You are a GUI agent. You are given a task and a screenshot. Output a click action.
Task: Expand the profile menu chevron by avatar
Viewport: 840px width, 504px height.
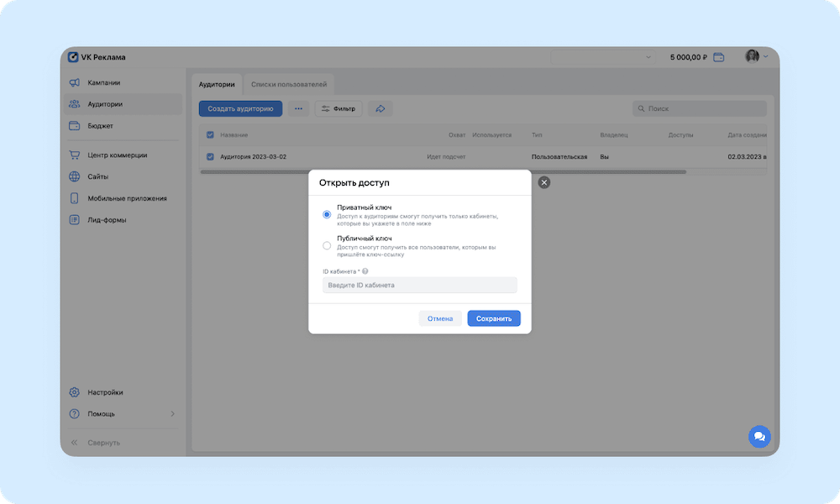pyautogui.click(x=765, y=56)
